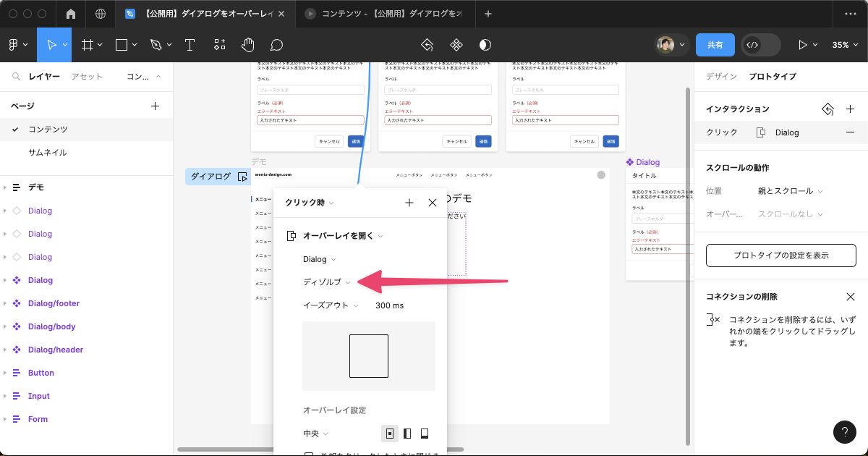Click プロトタイプの設定を表示 button
The image size is (868, 456).
click(x=780, y=256)
